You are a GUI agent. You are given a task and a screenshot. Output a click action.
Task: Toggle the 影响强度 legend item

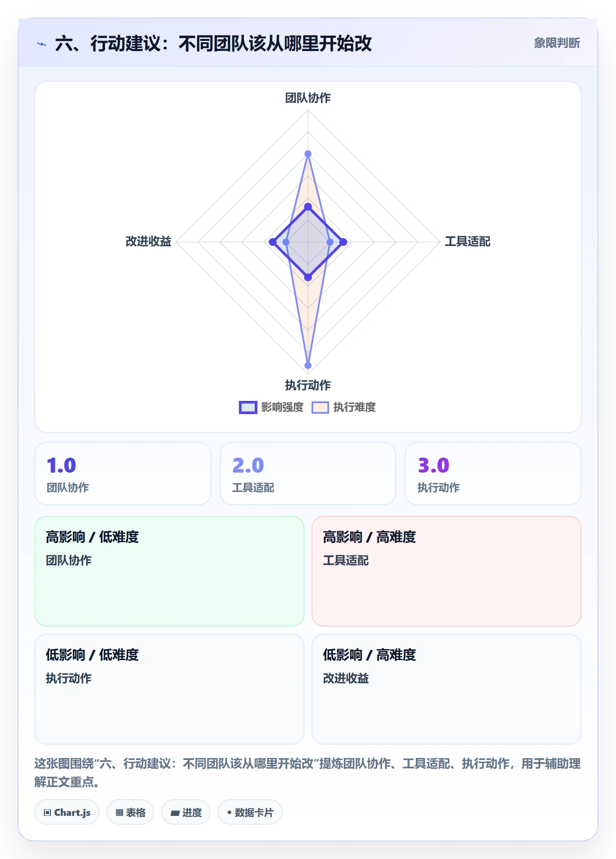point(271,407)
